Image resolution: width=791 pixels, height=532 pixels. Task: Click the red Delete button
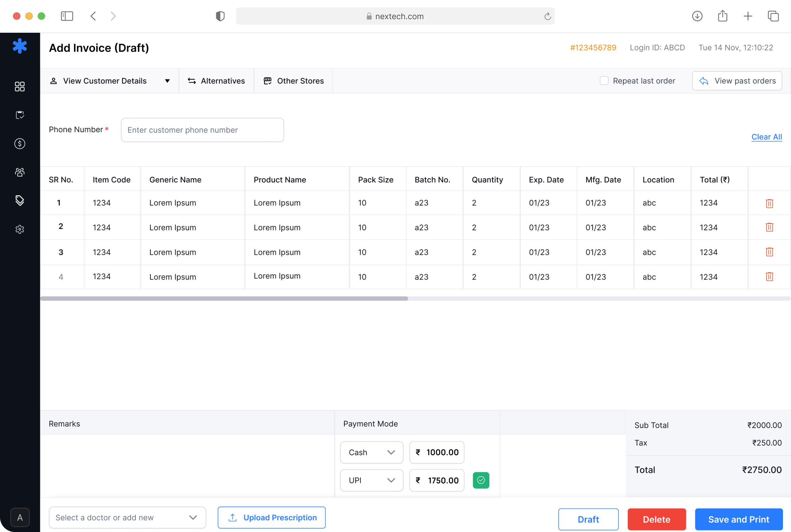pyautogui.click(x=657, y=519)
